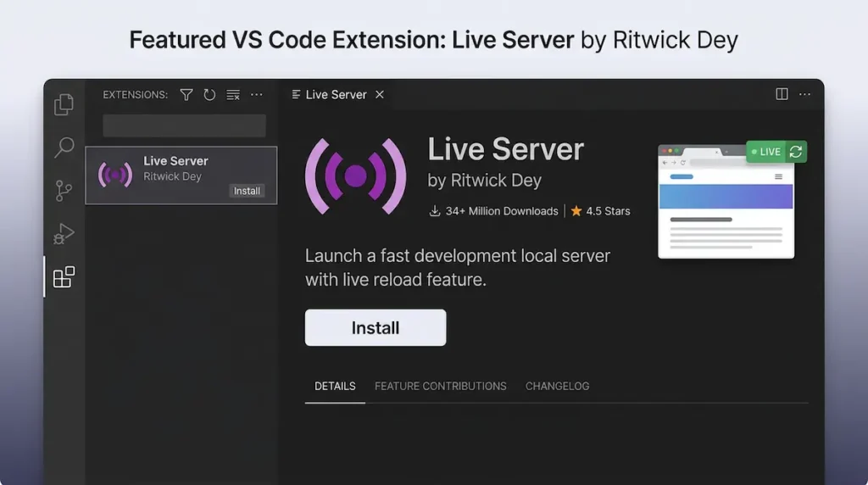Refresh the extensions list
868x485 pixels.
(x=209, y=95)
